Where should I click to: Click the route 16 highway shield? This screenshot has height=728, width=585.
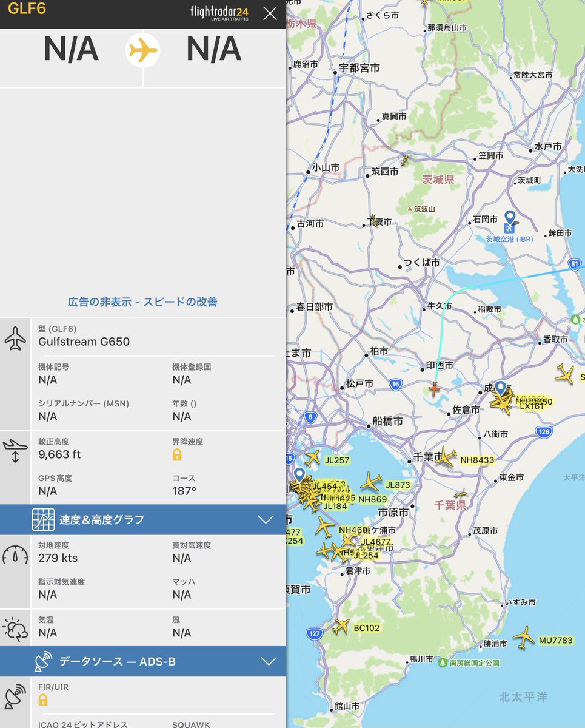[x=396, y=384]
